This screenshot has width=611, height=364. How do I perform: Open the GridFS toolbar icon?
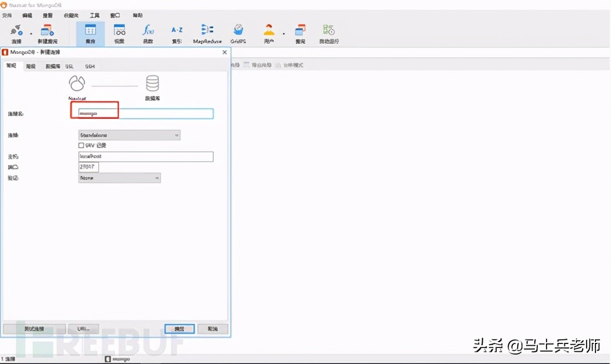tap(238, 34)
